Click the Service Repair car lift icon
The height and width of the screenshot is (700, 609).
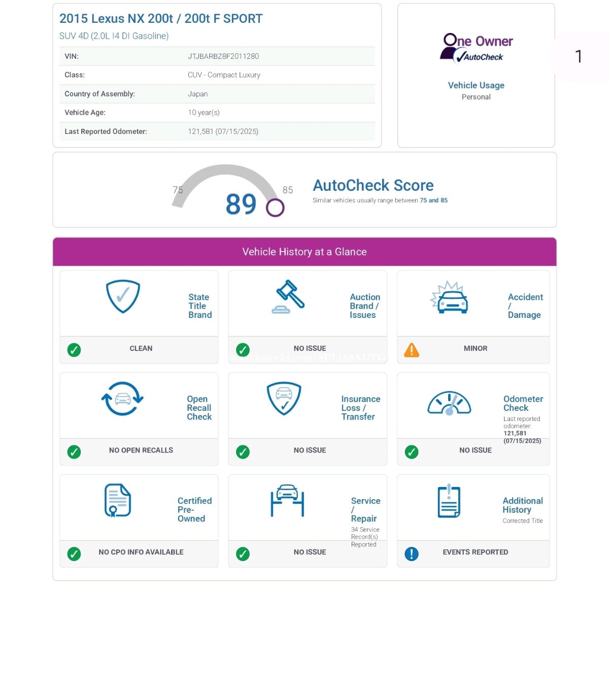tap(287, 500)
